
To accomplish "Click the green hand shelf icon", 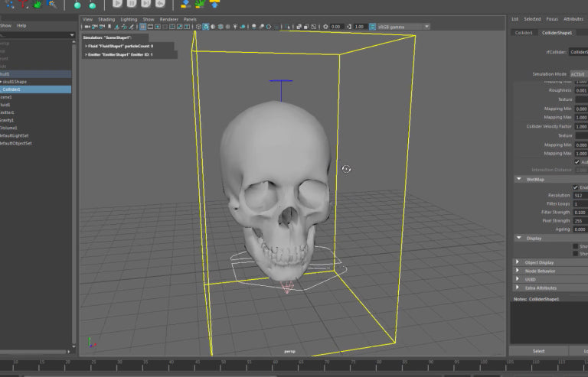I will click(38, 4).
